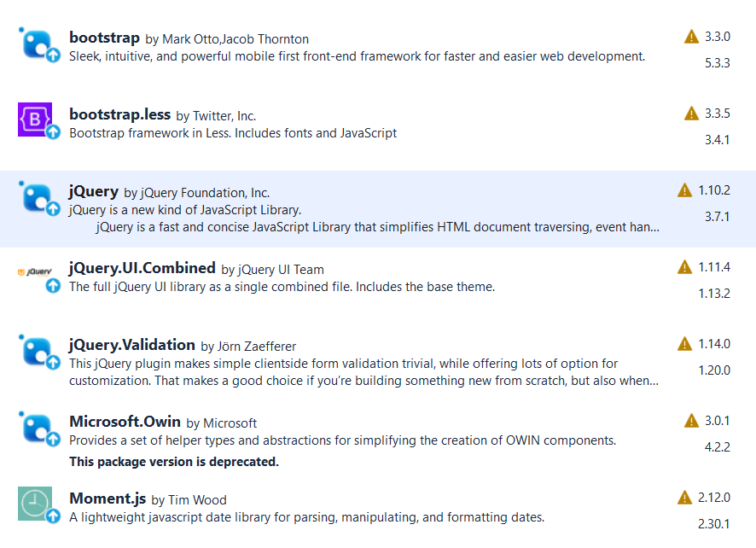The height and width of the screenshot is (548, 756).
Task: Click the bootstrap package icon
Action: [x=36, y=43]
